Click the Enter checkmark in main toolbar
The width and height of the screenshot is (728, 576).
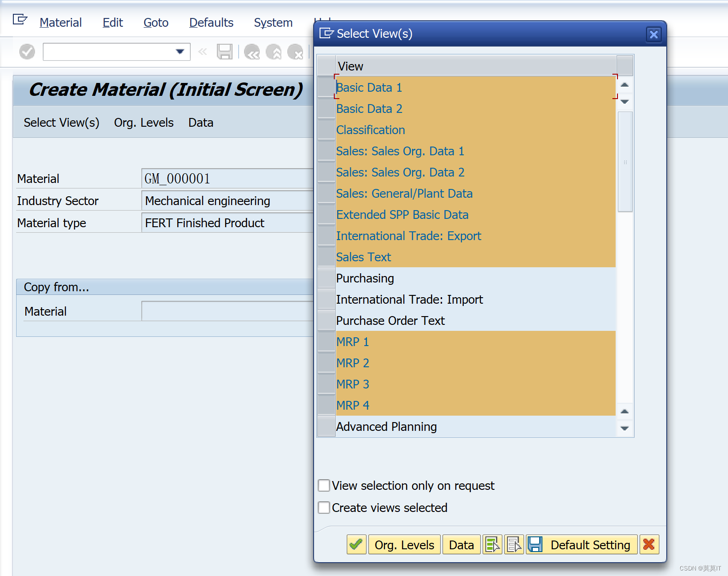(x=27, y=52)
